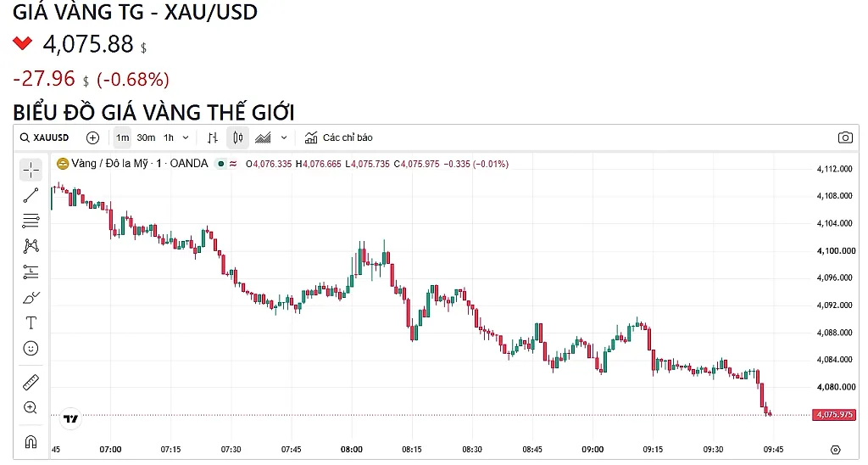Screen dimensions: 868x465
Task: Activate the zoom in tool
Action: tap(31, 408)
